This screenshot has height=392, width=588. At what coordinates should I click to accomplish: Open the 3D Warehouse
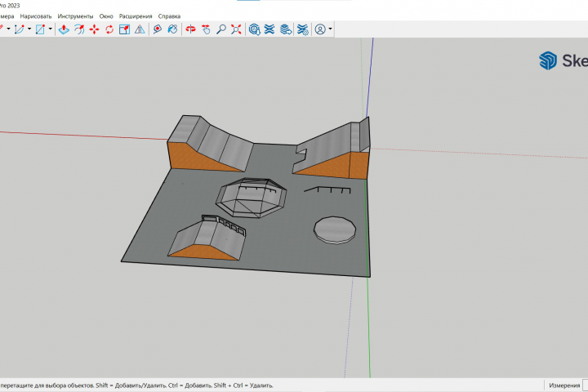(255, 29)
